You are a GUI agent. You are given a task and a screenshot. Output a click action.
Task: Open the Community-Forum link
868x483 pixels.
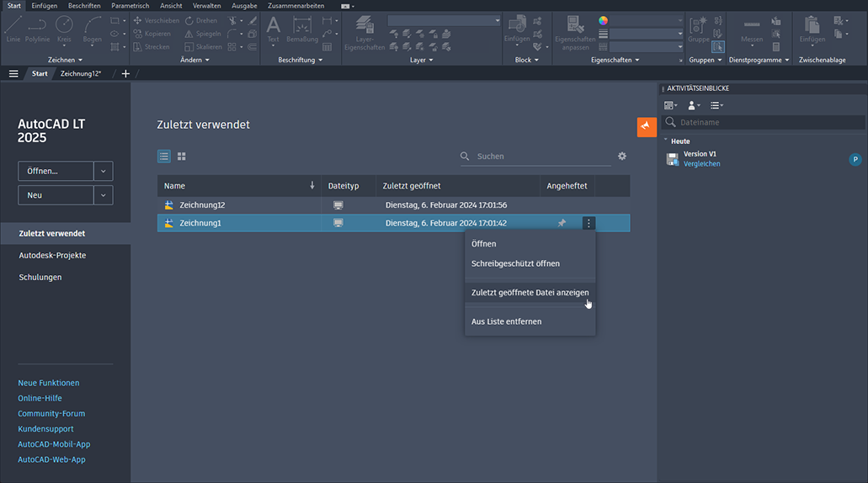click(51, 414)
